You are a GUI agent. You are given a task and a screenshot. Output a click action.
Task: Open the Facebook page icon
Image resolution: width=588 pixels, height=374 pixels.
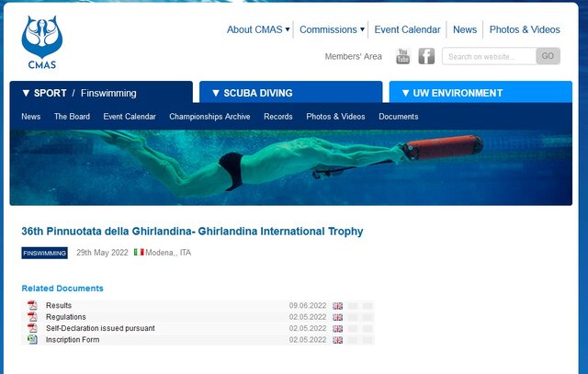pyautogui.click(x=426, y=57)
